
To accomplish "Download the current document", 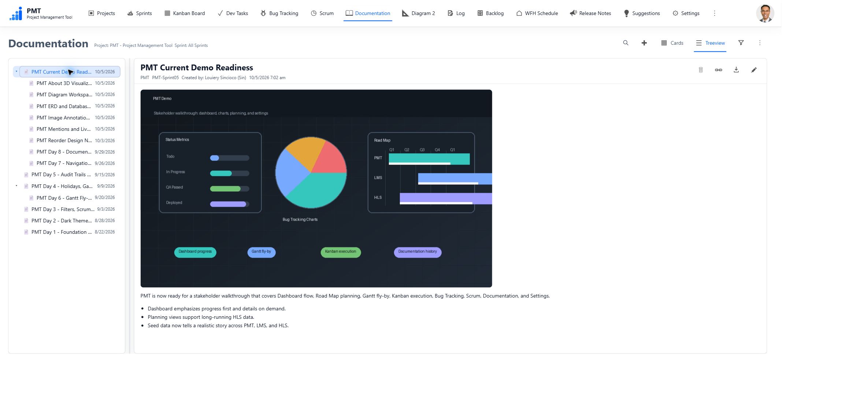I will coord(736,70).
